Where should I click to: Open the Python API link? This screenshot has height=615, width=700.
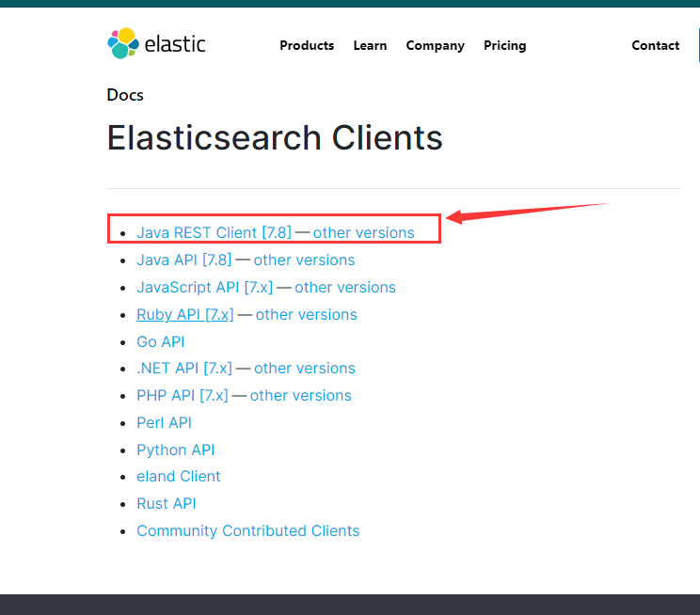tap(175, 449)
